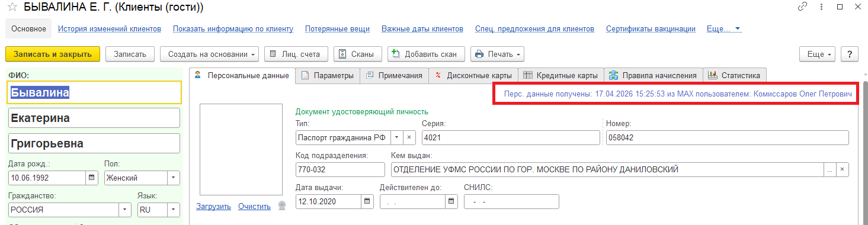Click the Очистить photo link

point(254,207)
